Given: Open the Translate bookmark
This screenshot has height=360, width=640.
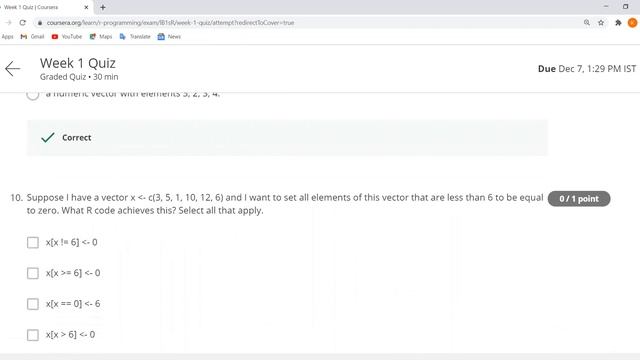Looking at the screenshot, I should click(x=135, y=37).
